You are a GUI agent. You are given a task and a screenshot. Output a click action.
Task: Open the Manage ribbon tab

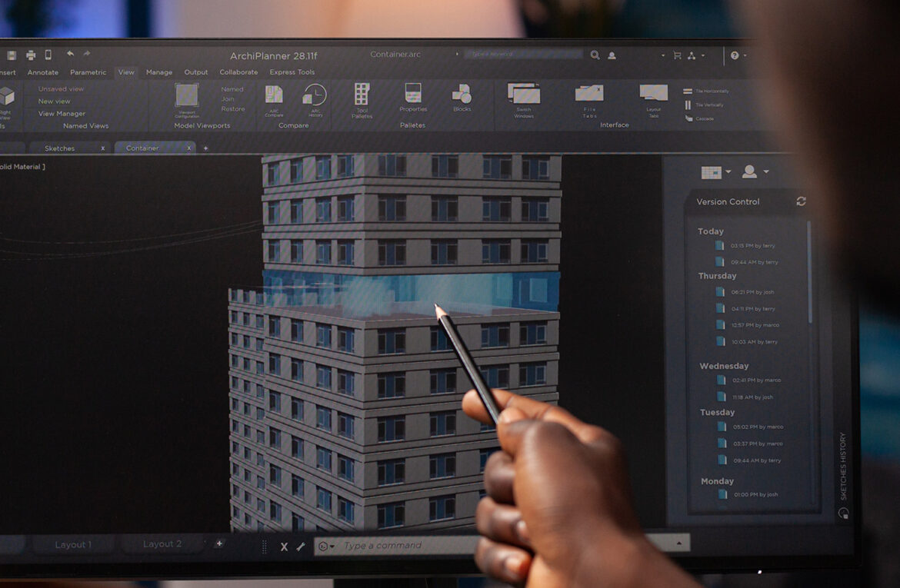159,72
